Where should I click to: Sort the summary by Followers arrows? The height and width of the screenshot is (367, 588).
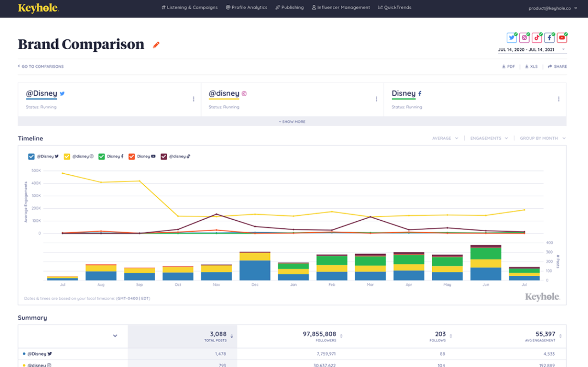point(341,336)
